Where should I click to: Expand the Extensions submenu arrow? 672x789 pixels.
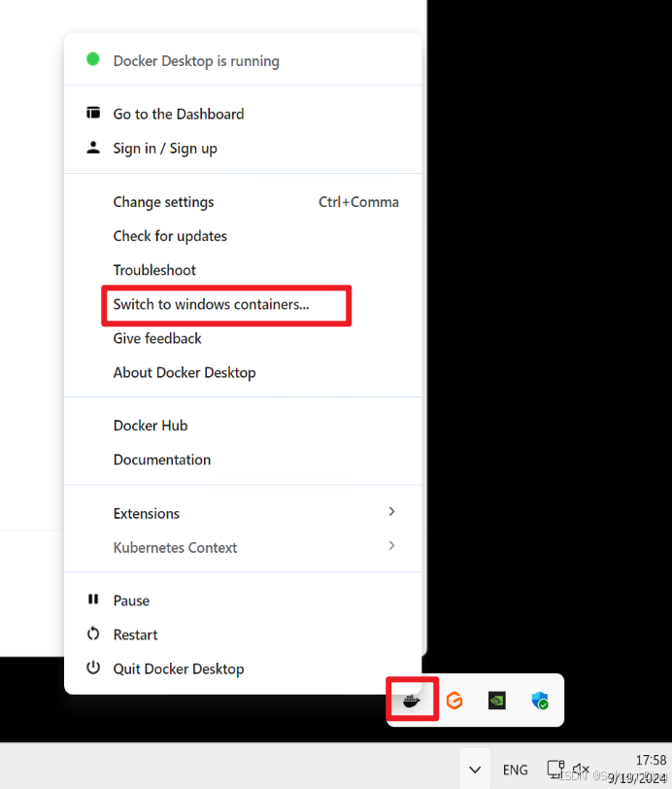[x=391, y=512]
